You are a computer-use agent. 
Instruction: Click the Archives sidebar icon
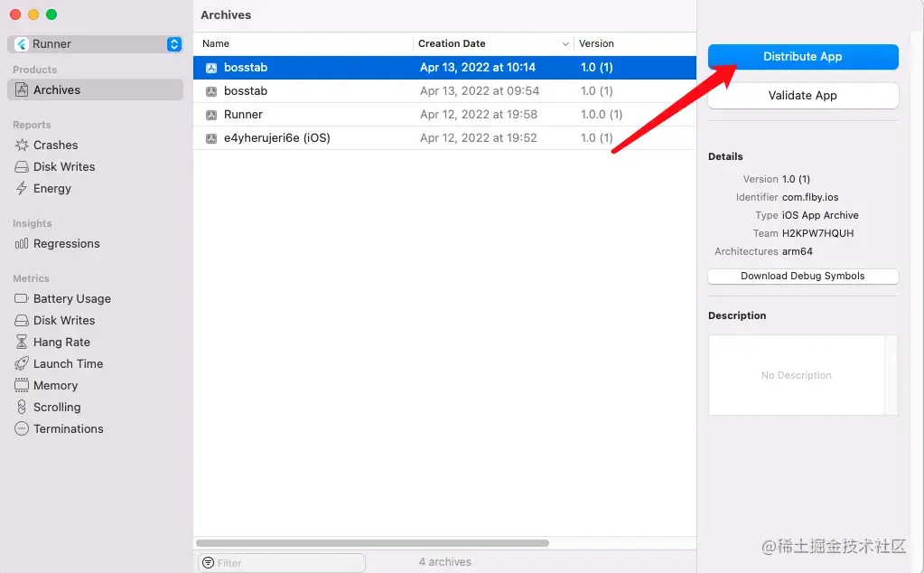[x=21, y=89]
